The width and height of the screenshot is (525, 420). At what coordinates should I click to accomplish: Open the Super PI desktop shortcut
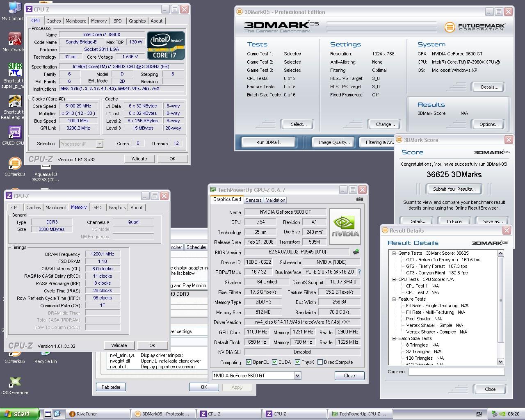(15, 71)
